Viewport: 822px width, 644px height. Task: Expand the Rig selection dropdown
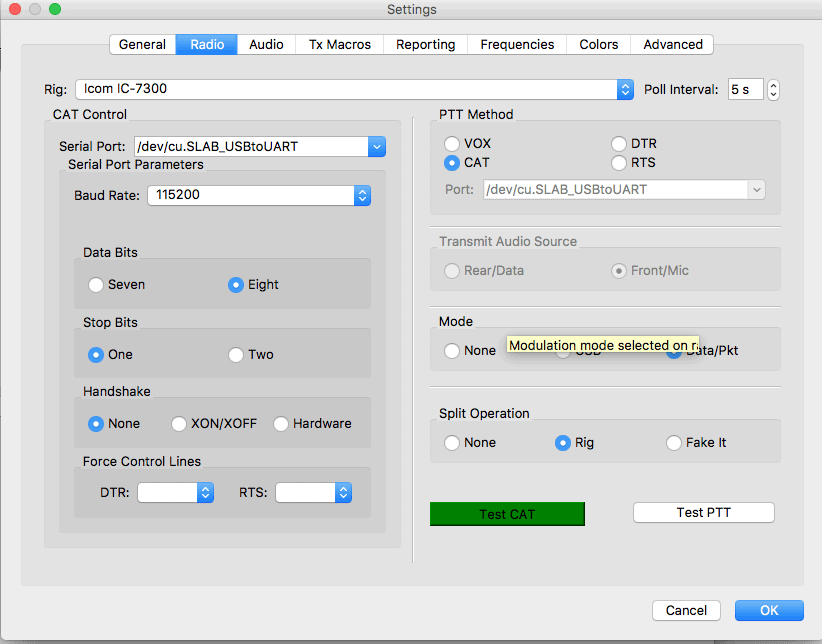pos(625,89)
